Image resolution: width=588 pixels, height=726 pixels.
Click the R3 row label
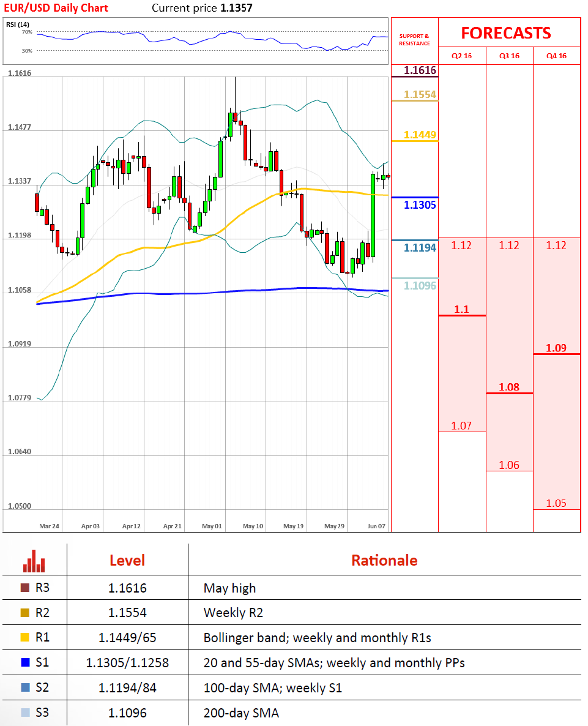point(42,588)
